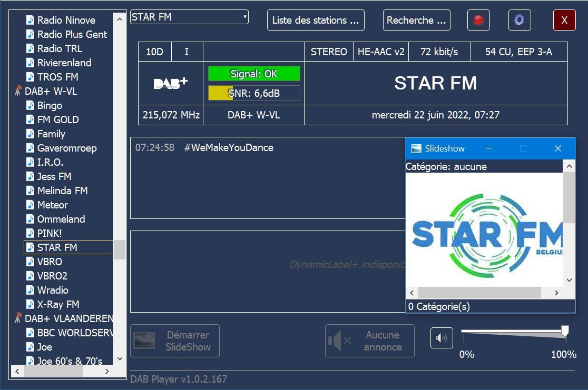Click the 215,072 MHz frequency cell
The width and height of the screenshot is (588, 390).
(x=171, y=115)
